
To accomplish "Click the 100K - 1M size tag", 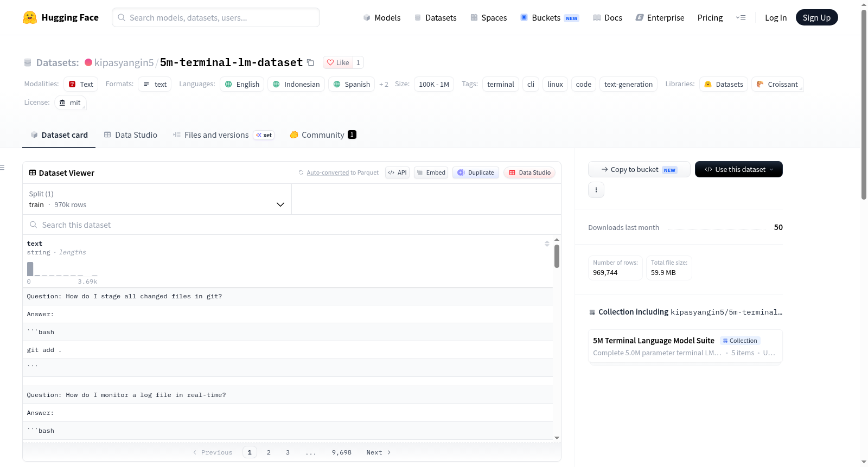I will click(x=434, y=84).
